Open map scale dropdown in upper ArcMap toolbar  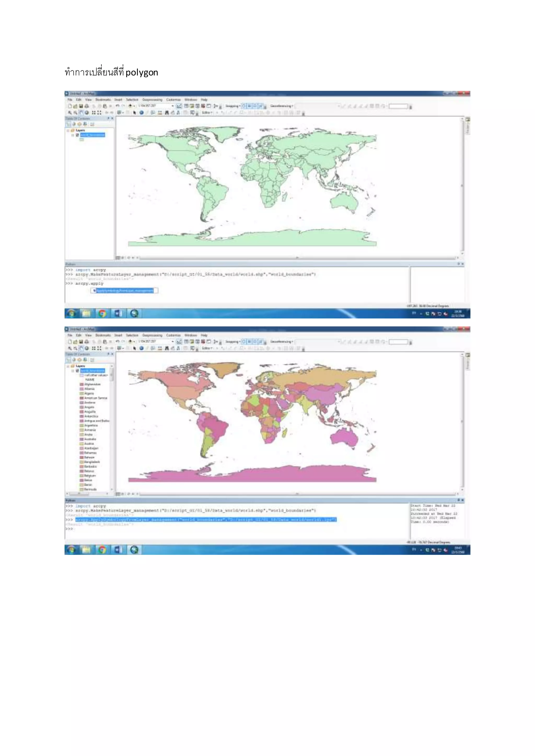(x=172, y=106)
